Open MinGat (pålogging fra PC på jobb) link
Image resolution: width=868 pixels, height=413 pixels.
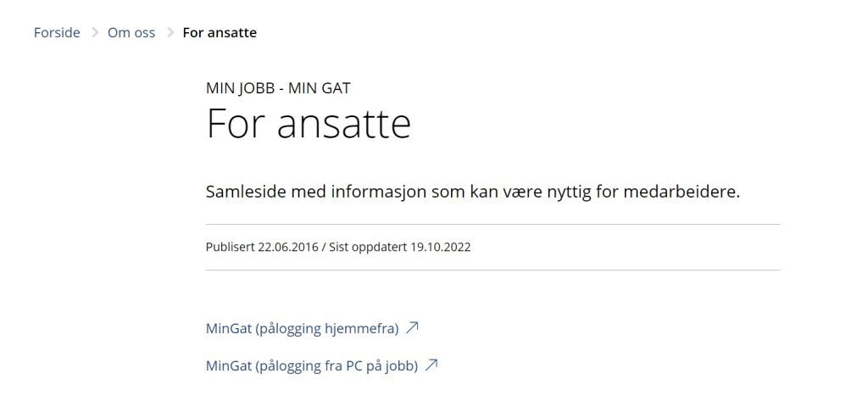[312, 366]
